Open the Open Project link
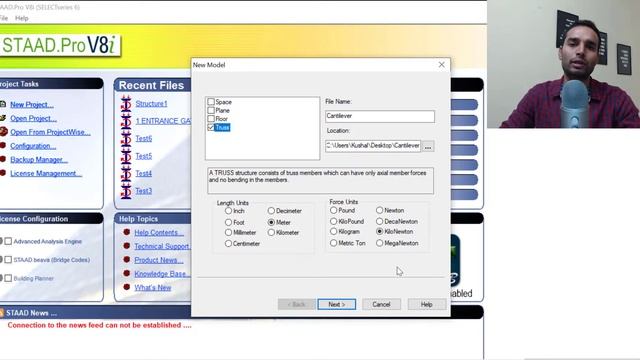The image size is (640, 360). click(x=33, y=118)
